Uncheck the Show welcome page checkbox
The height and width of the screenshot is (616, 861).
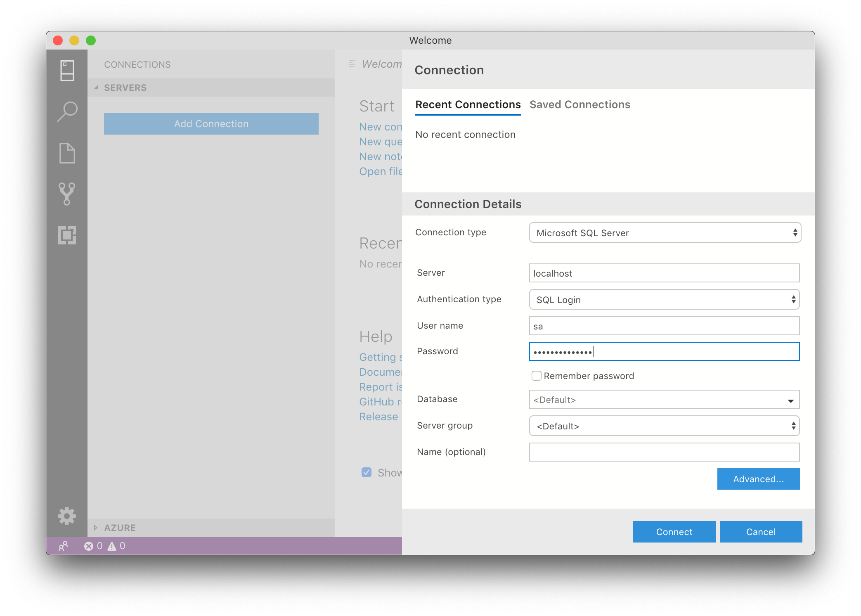[366, 472]
